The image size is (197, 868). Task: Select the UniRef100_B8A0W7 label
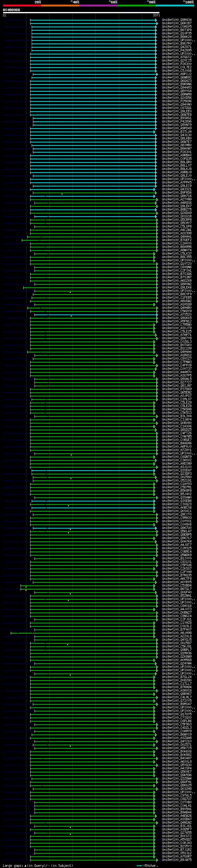pos(177,149)
